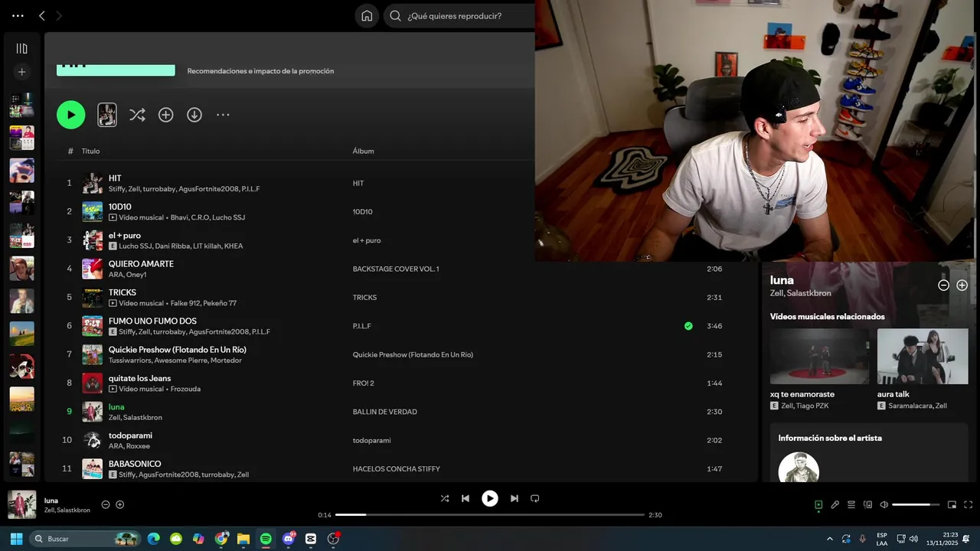
Task: Mute with the speaker icon in player bar
Action: tap(884, 504)
